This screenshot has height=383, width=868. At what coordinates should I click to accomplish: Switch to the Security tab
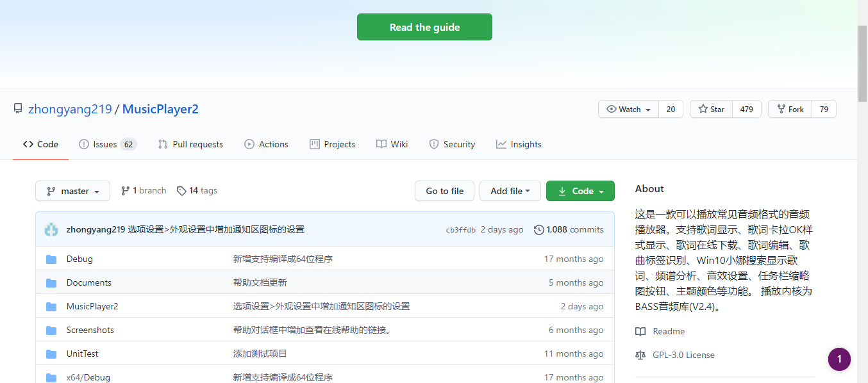[x=452, y=144]
